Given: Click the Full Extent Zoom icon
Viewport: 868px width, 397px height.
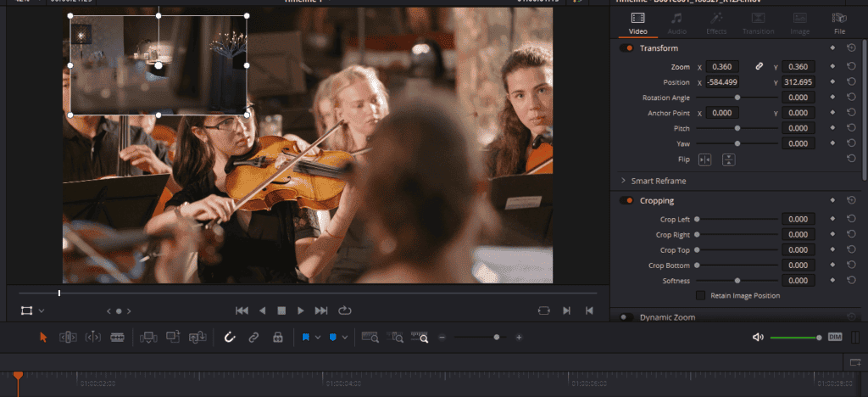Looking at the screenshot, I should (x=370, y=337).
